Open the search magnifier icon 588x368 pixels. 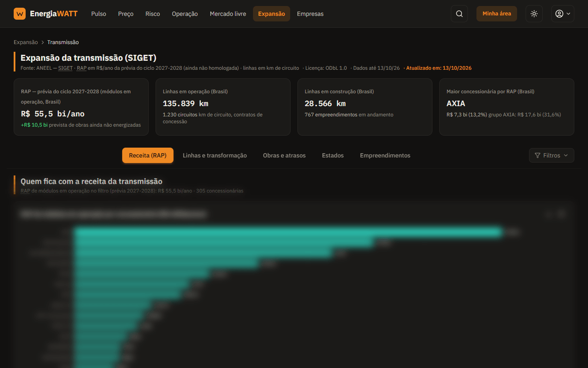point(459,14)
